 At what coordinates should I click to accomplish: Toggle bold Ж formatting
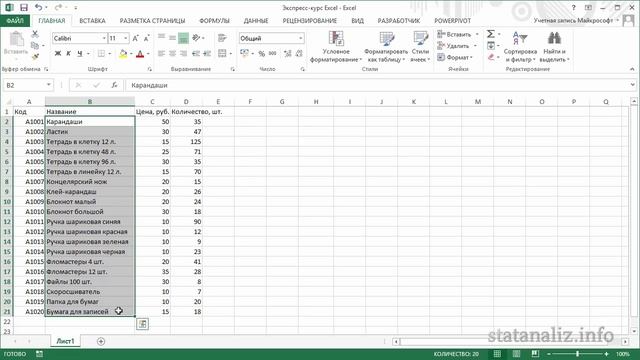[58, 53]
